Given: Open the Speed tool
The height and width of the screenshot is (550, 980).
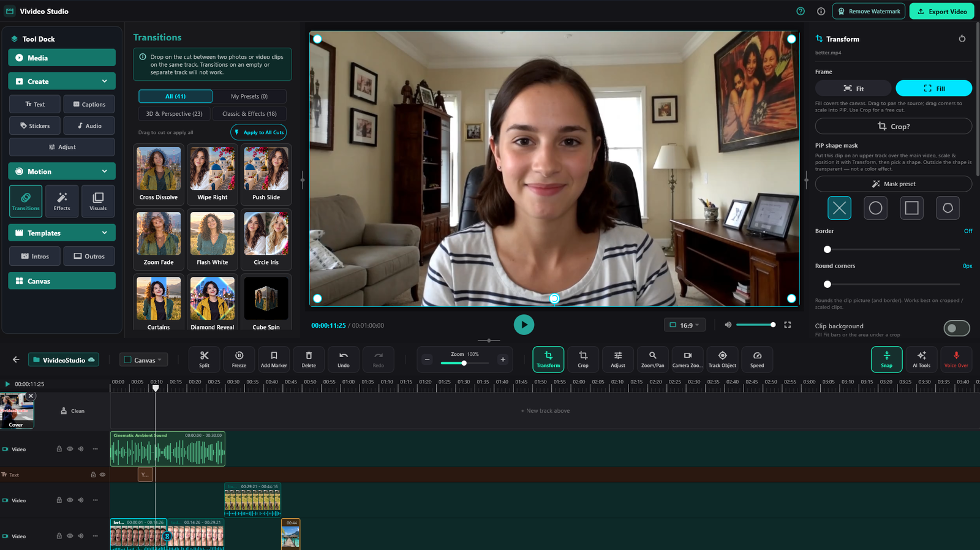Looking at the screenshot, I should tap(758, 360).
